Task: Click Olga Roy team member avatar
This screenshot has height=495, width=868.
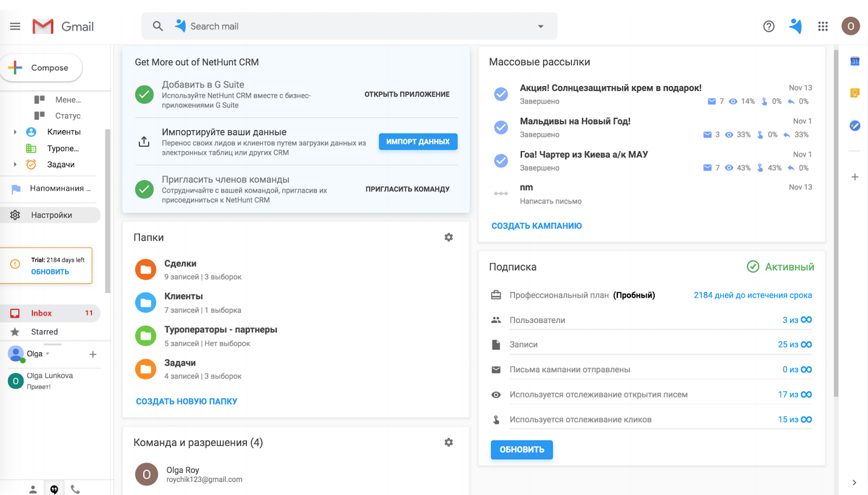Action: pyautogui.click(x=146, y=474)
